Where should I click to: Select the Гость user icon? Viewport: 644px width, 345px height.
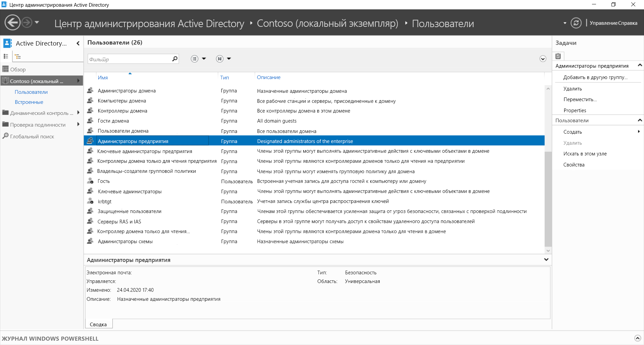click(90, 181)
